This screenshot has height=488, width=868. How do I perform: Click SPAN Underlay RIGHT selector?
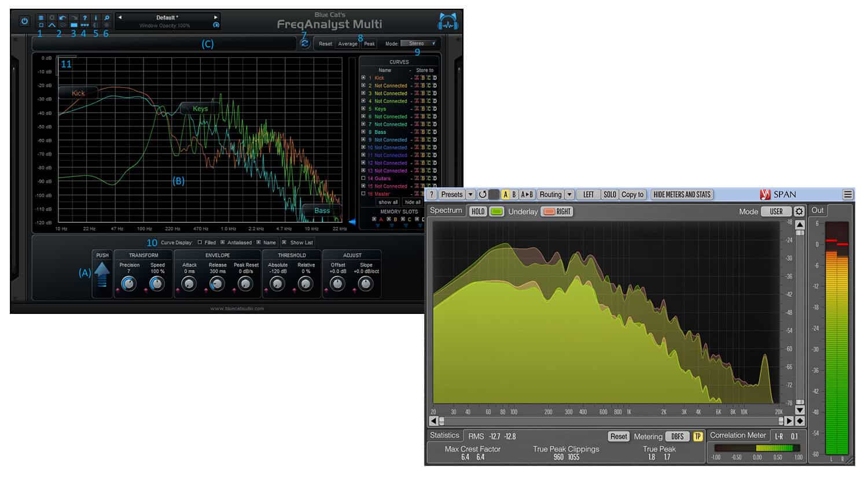tap(557, 212)
